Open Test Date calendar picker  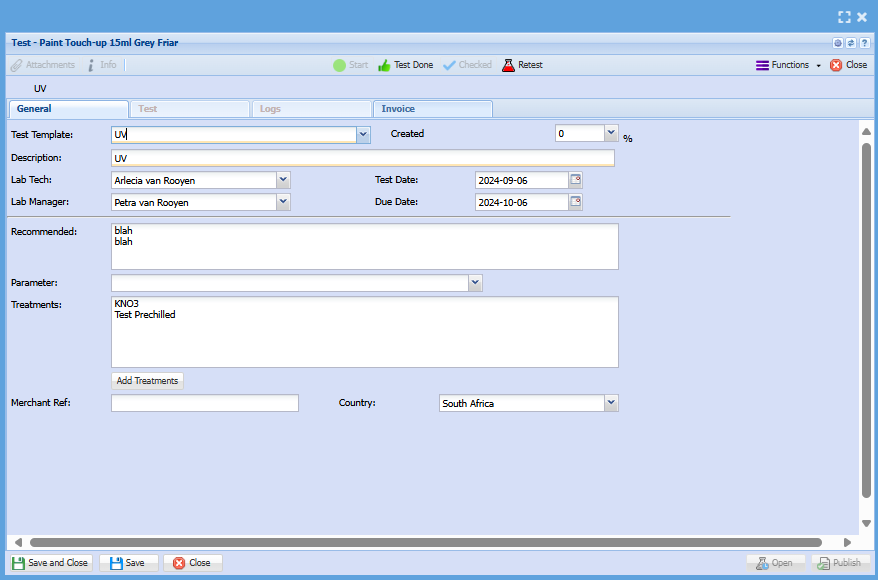click(575, 180)
